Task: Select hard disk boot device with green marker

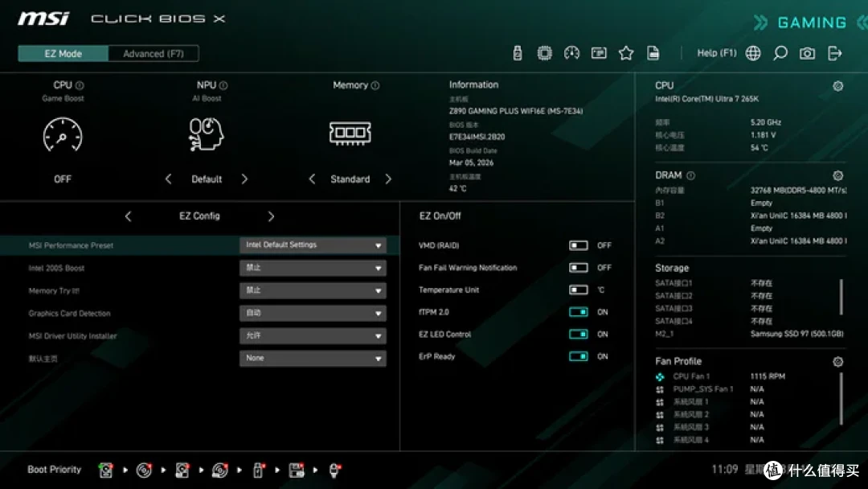Action: pyautogui.click(x=106, y=471)
